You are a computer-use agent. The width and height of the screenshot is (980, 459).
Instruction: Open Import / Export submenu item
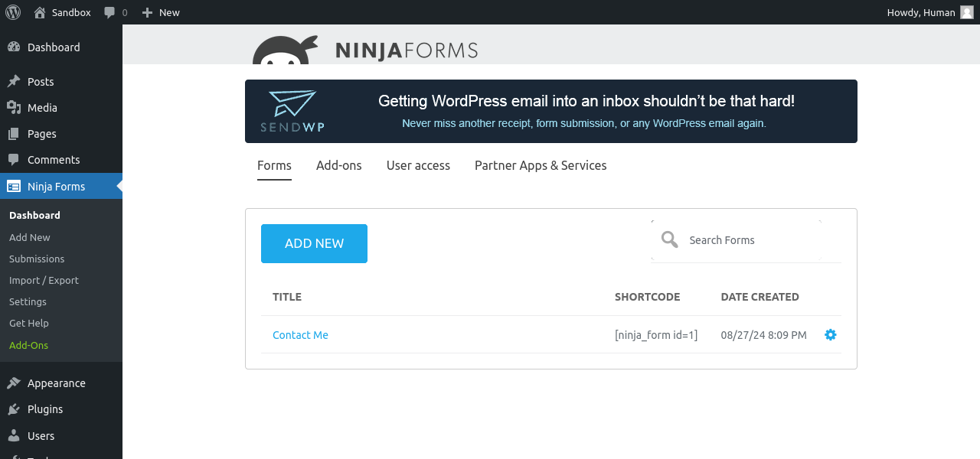tap(44, 280)
